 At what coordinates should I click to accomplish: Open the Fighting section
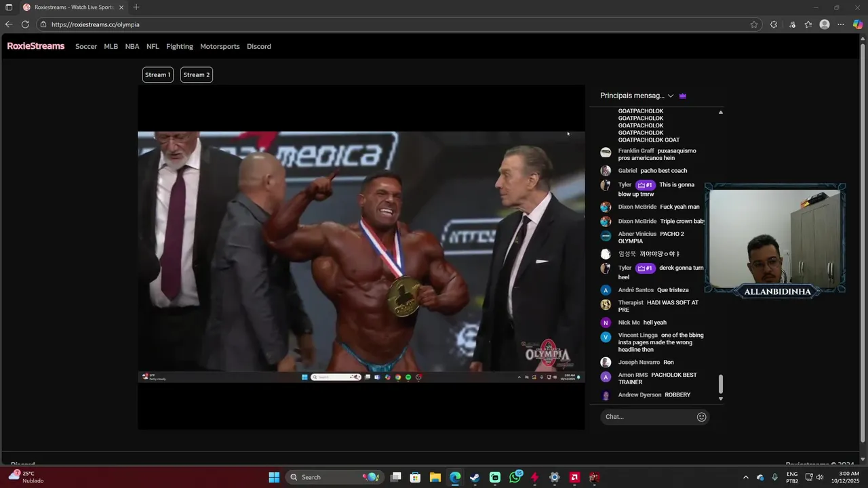pyautogui.click(x=180, y=47)
